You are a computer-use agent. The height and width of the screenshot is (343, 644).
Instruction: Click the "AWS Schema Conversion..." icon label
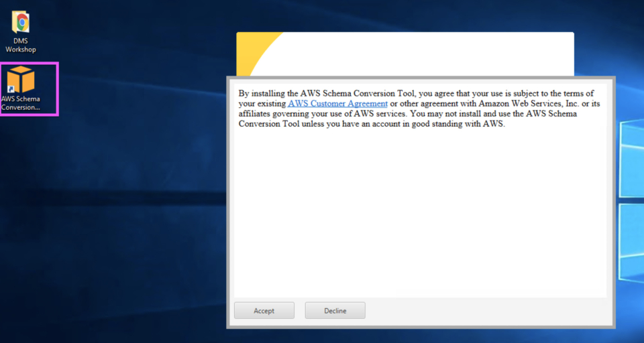(x=21, y=102)
